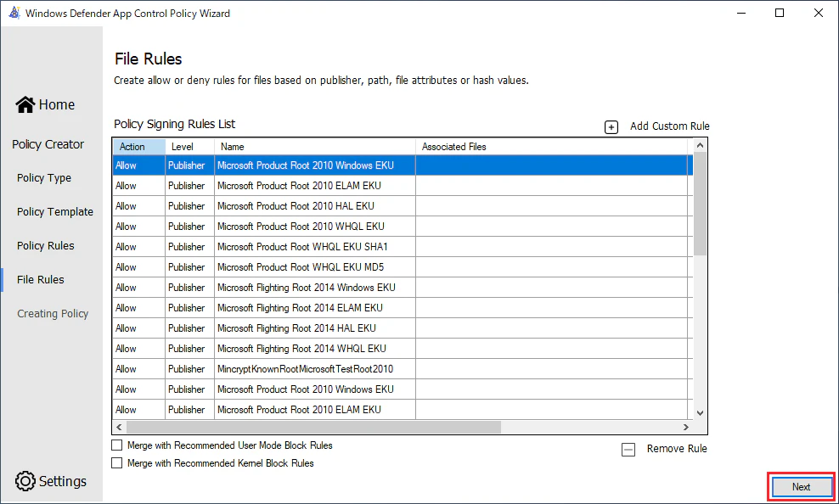Click the horizontal scrollbar thumb
The height and width of the screenshot is (504, 839).
click(313, 427)
